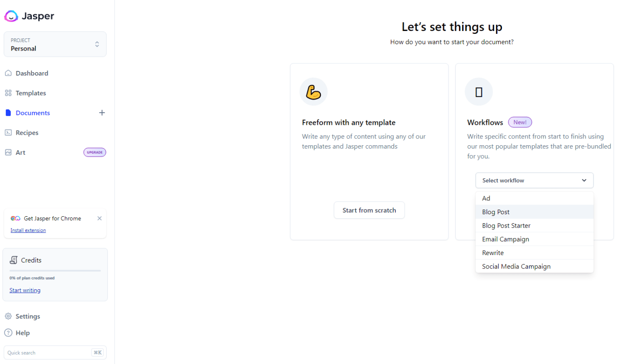Open the Dashboard home icon
This screenshot has width=642, height=364.
coord(8,73)
